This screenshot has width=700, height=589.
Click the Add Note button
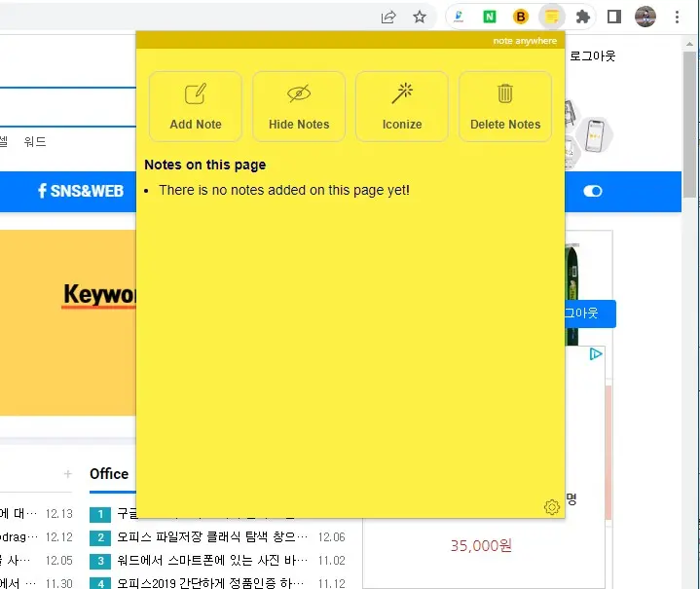point(195,106)
